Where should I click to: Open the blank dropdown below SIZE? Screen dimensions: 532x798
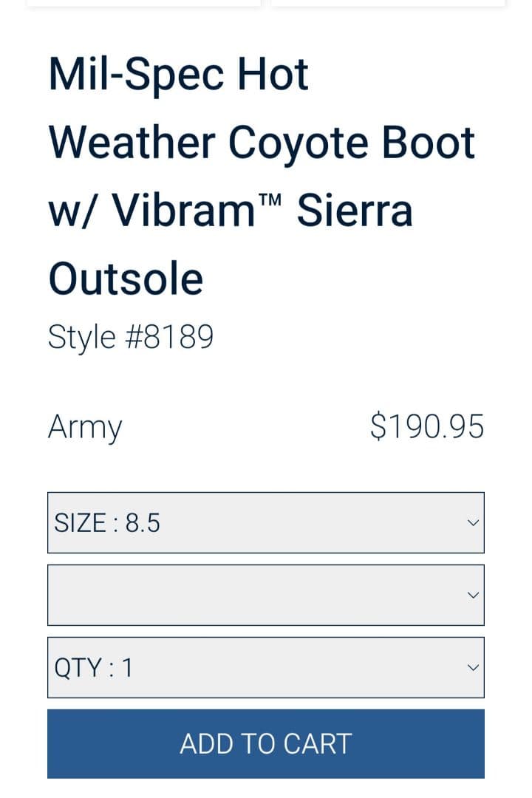[x=265, y=595]
